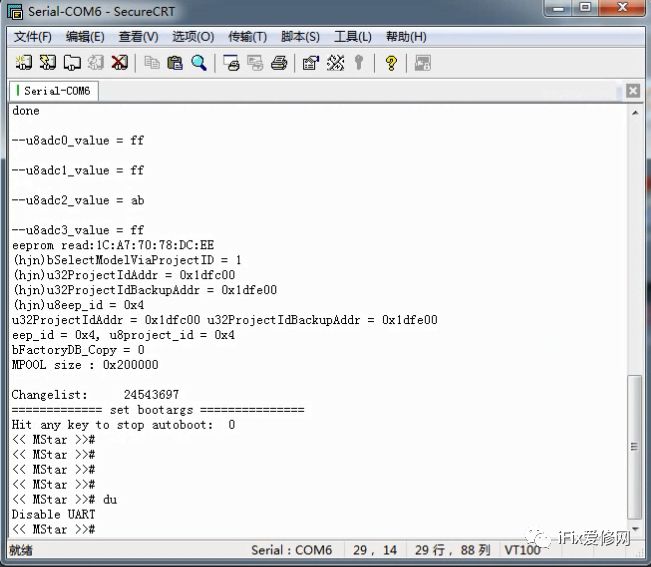Select the Serial-COM6 session tab
651x567 pixels.
pos(55,91)
